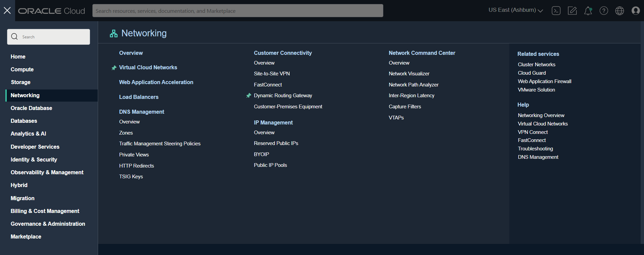This screenshot has width=644, height=255.
Task: Expand the US East (Ashburn) region dropdown
Action: (515, 10)
